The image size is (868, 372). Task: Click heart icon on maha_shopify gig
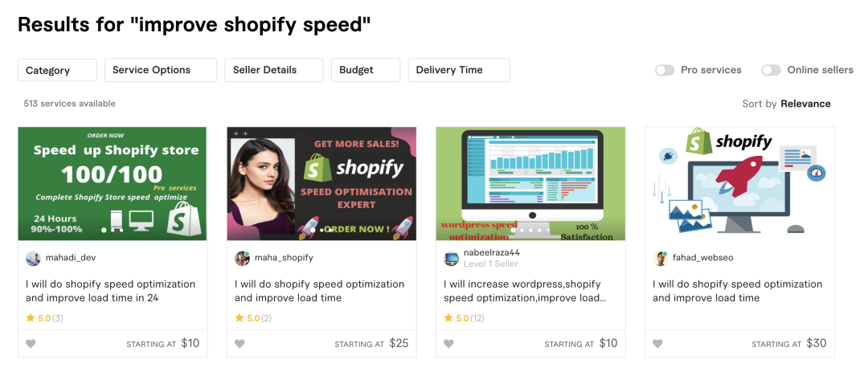pos(240,344)
